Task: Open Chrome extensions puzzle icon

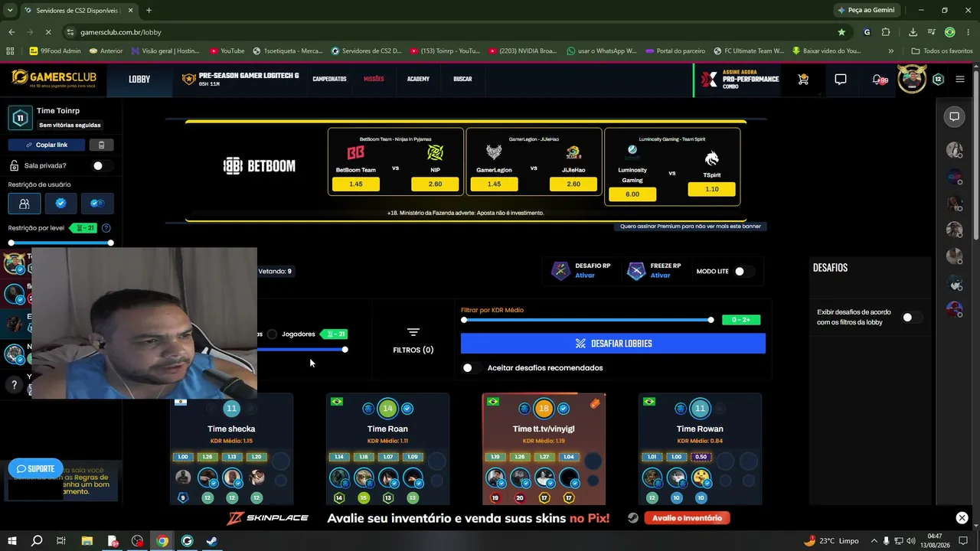Action: pyautogui.click(x=886, y=32)
